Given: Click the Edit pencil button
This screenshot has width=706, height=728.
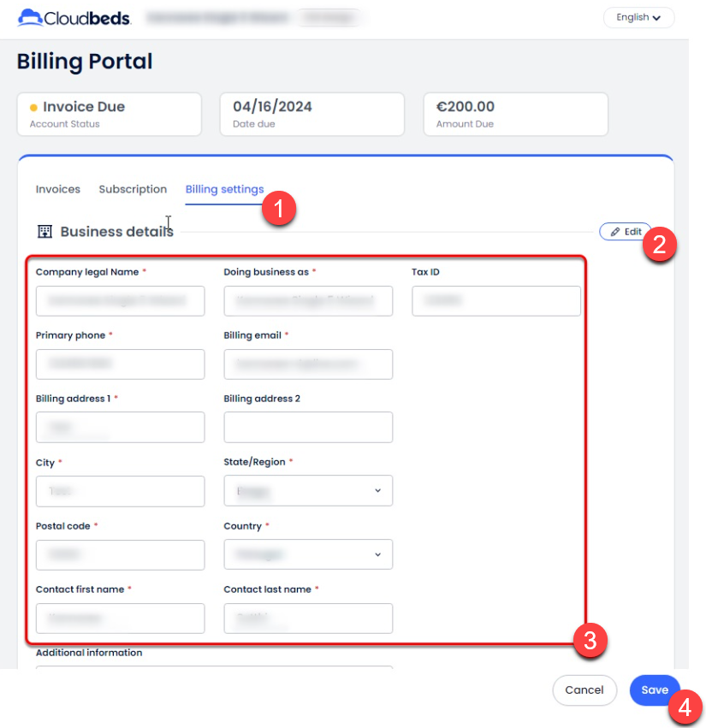Looking at the screenshot, I should [625, 232].
